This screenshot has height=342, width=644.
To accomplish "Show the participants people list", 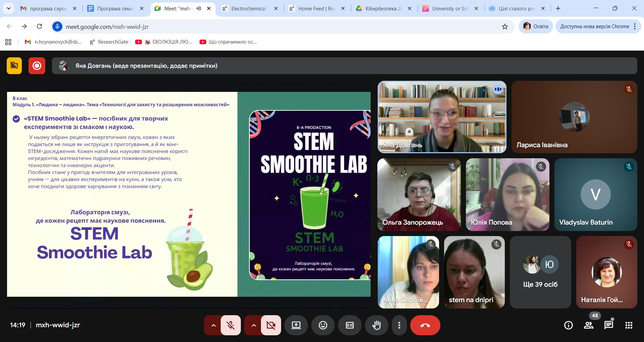I will coord(588,325).
